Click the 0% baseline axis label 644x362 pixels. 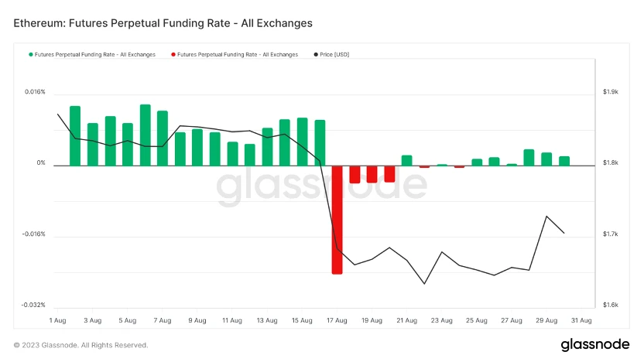tap(41, 163)
